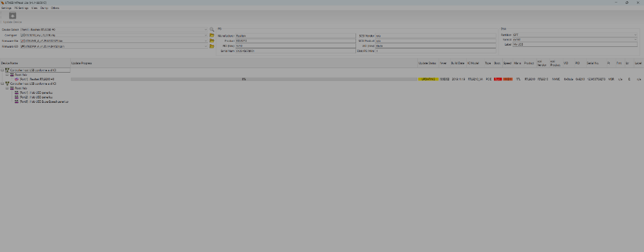
Task: Click the Update Status column header
Action: pyautogui.click(x=427, y=63)
